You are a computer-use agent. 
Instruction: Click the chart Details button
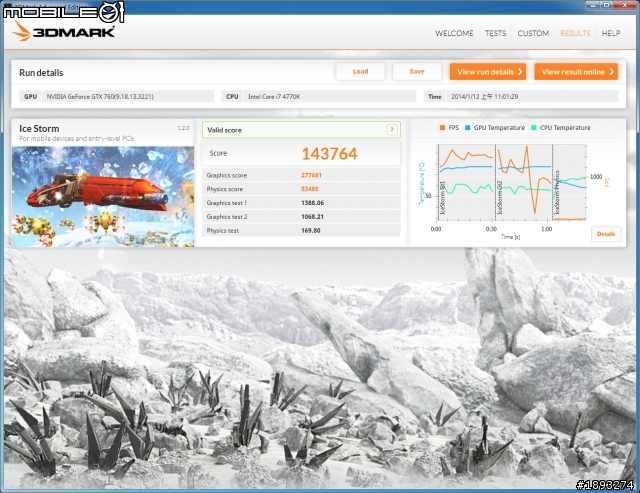coord(606,234)
